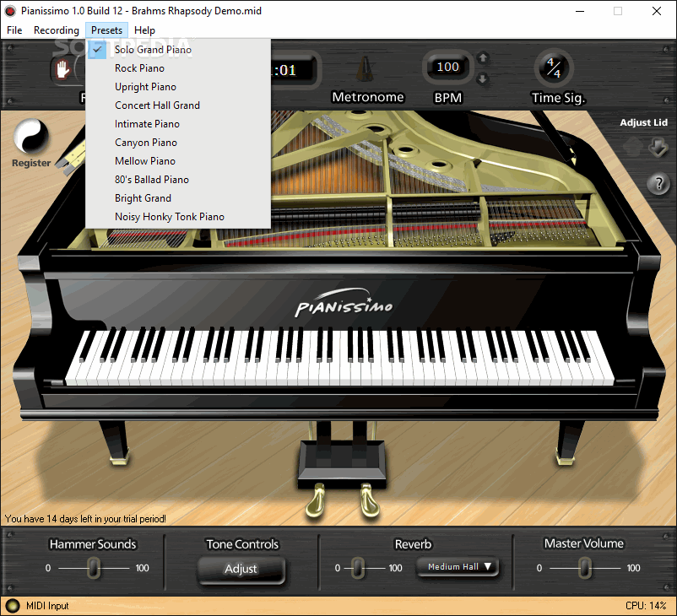This screenshot has width=677, height=616.
Task: Toggle the metronome icon
Action: (x=366, y=68)
